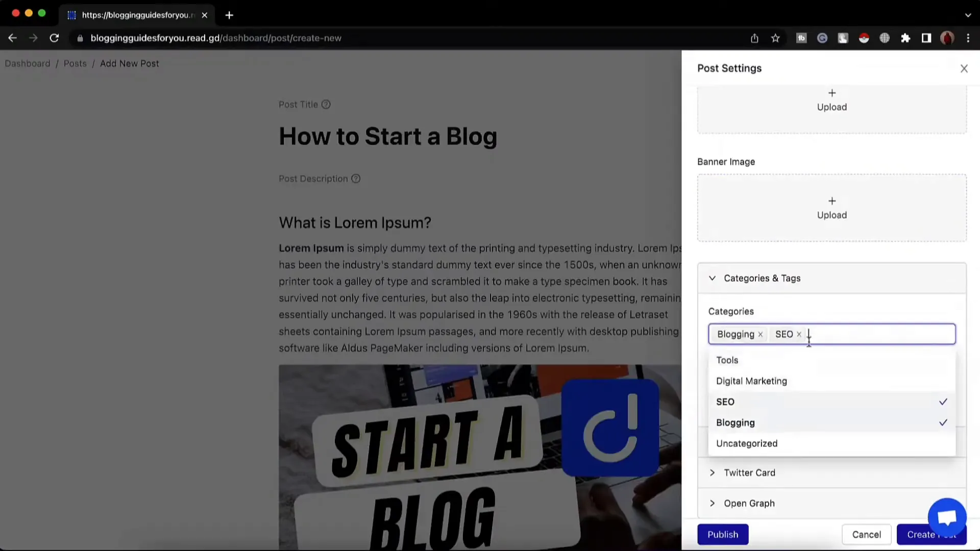Click the share icon in address bar

pyautogui.click(x=754, y=38)
